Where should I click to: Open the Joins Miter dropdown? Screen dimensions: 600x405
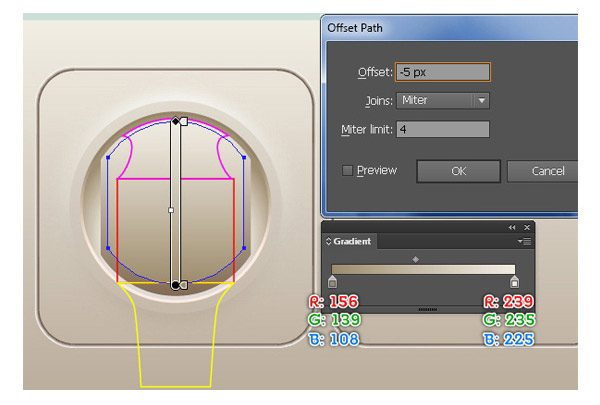[x=443, y=101]
